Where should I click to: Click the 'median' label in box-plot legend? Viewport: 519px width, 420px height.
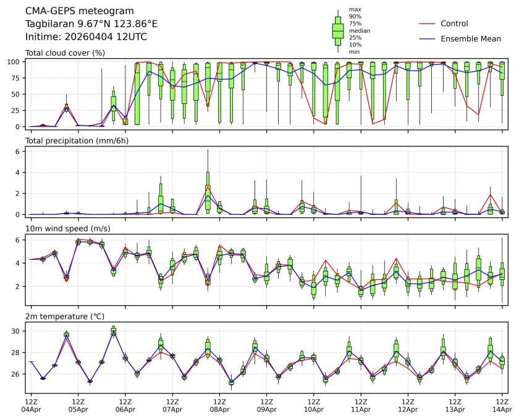(x=360, y=30)
